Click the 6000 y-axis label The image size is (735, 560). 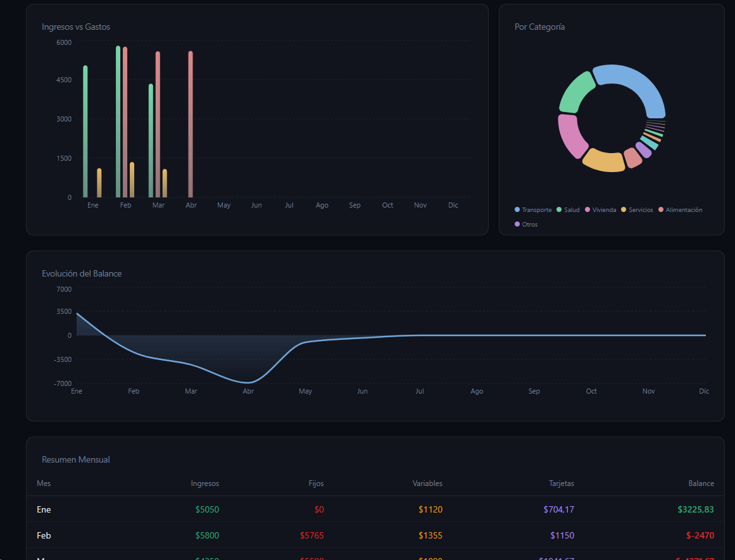coord(64,42)
